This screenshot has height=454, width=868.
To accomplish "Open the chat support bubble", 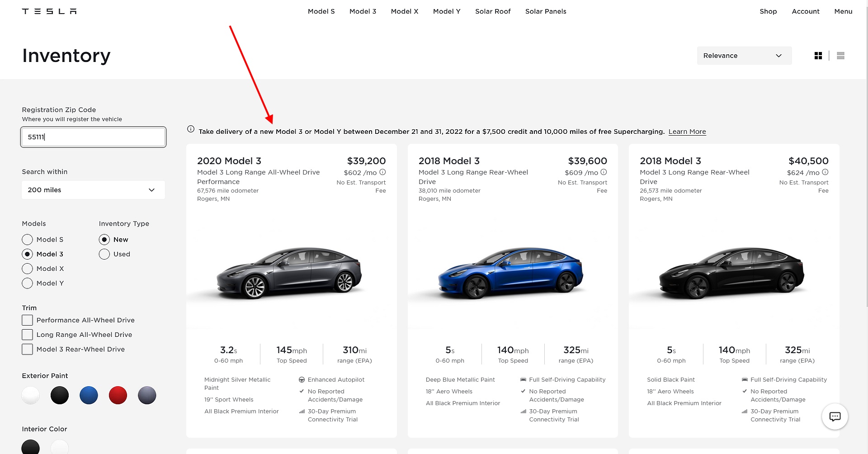I will 835,416.
